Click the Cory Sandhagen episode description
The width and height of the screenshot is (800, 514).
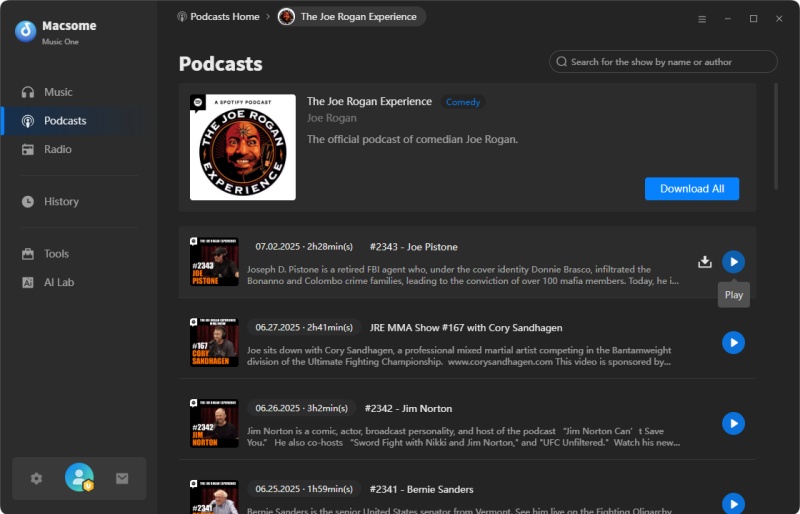(x=459, y=356)
